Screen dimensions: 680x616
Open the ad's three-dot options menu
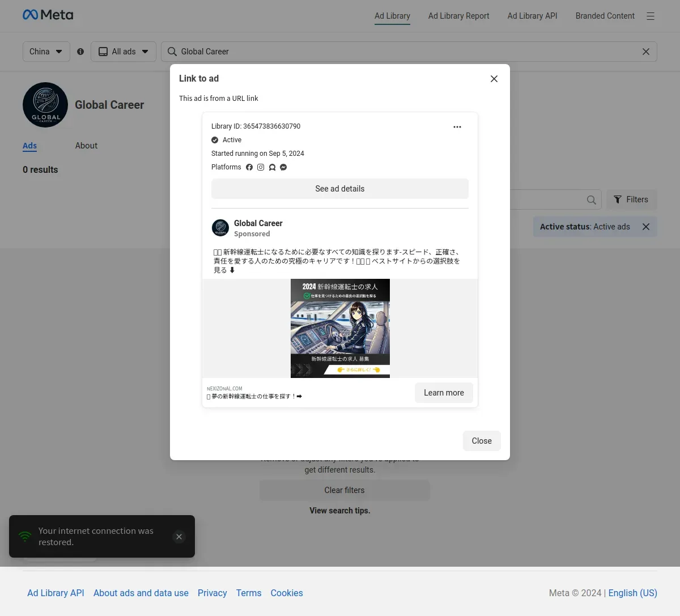pos(457,127)
